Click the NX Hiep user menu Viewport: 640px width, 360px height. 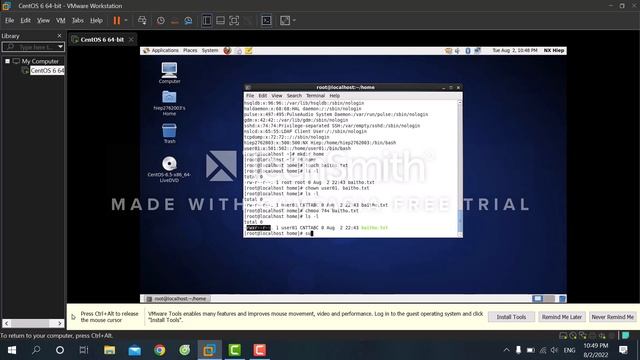point(554,51)
